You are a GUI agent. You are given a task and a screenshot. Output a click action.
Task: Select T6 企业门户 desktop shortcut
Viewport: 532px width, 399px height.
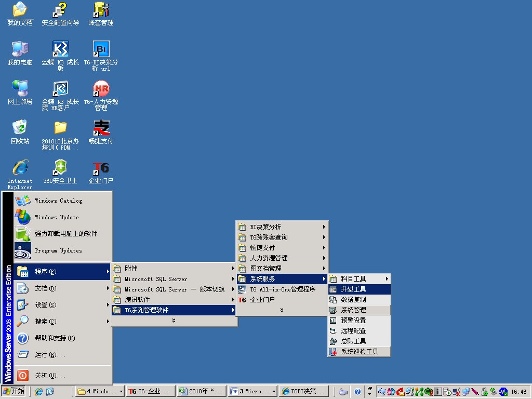101,171
